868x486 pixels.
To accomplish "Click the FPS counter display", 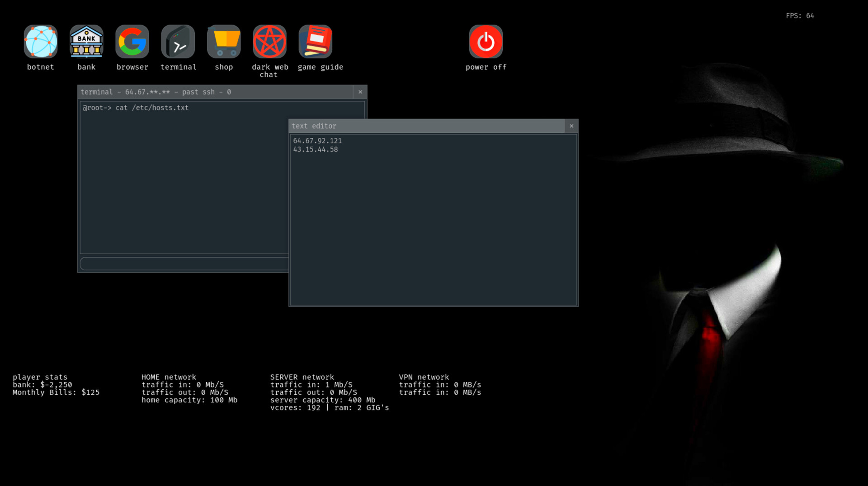I will click(x=800, y=15).
